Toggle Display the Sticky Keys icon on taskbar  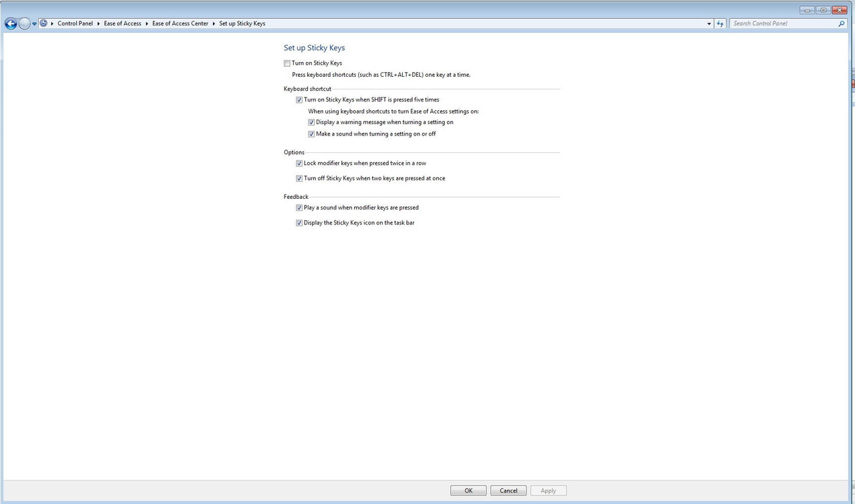(x=299, y=222)
